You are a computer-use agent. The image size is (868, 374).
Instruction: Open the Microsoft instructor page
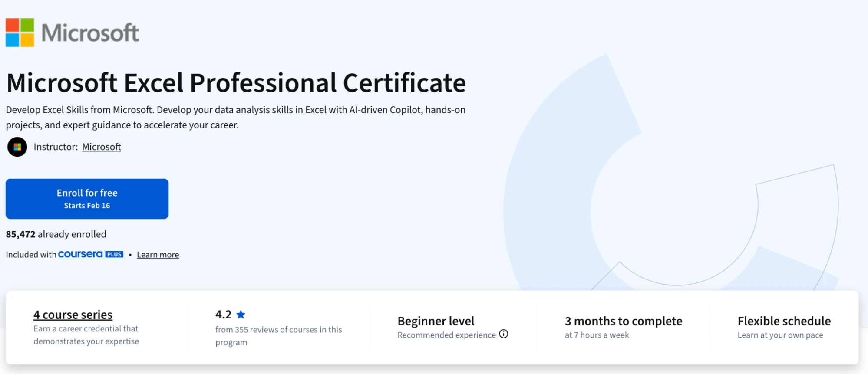[x=101, y=147]
